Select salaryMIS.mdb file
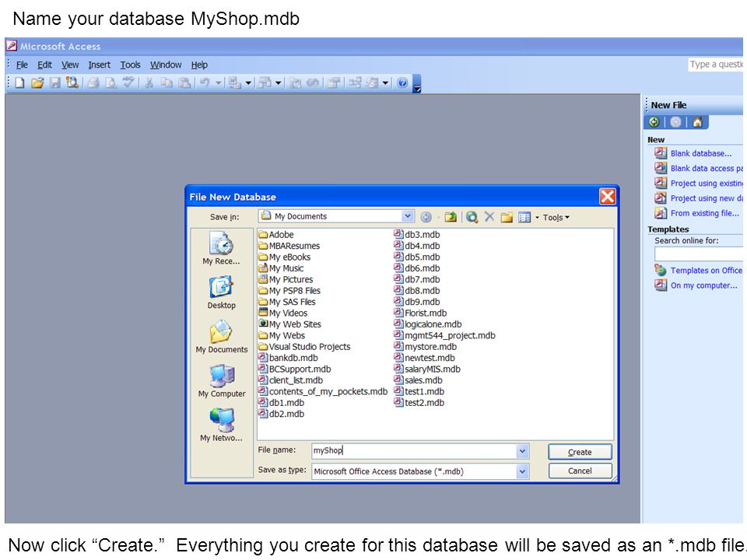747x560 pixels. (427, 369)
